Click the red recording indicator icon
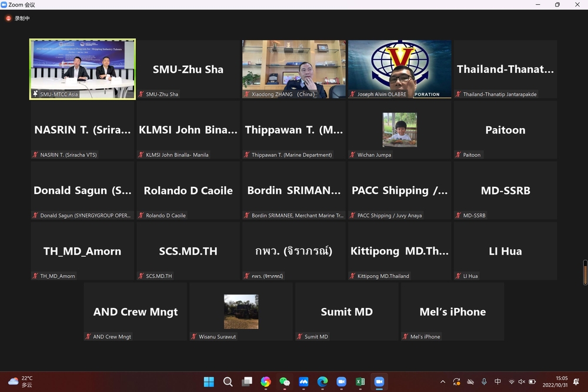 click(8, 18)
